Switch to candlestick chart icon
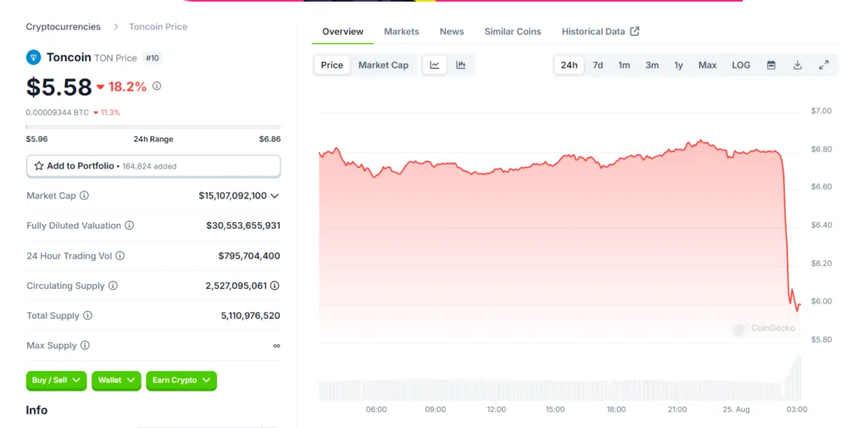Screen dimensions: 868x428 coord(461,65)
